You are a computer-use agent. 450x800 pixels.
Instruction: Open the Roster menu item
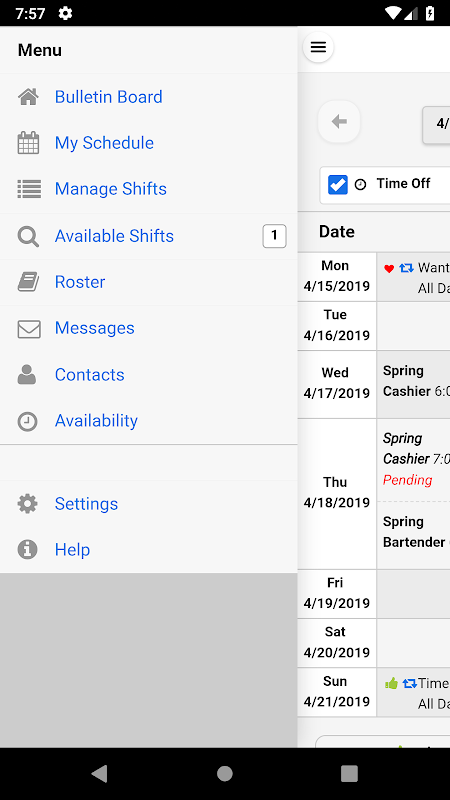tap(80, 282)
